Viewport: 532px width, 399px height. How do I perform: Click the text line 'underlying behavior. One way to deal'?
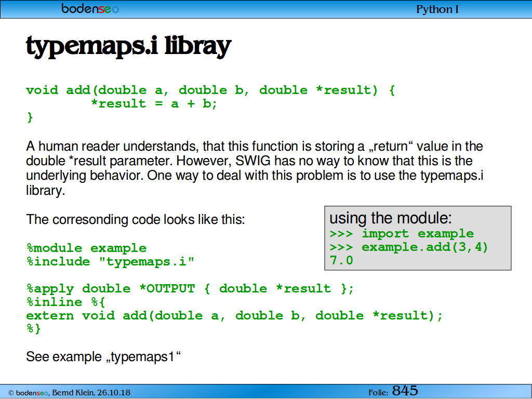pos(255,176)
